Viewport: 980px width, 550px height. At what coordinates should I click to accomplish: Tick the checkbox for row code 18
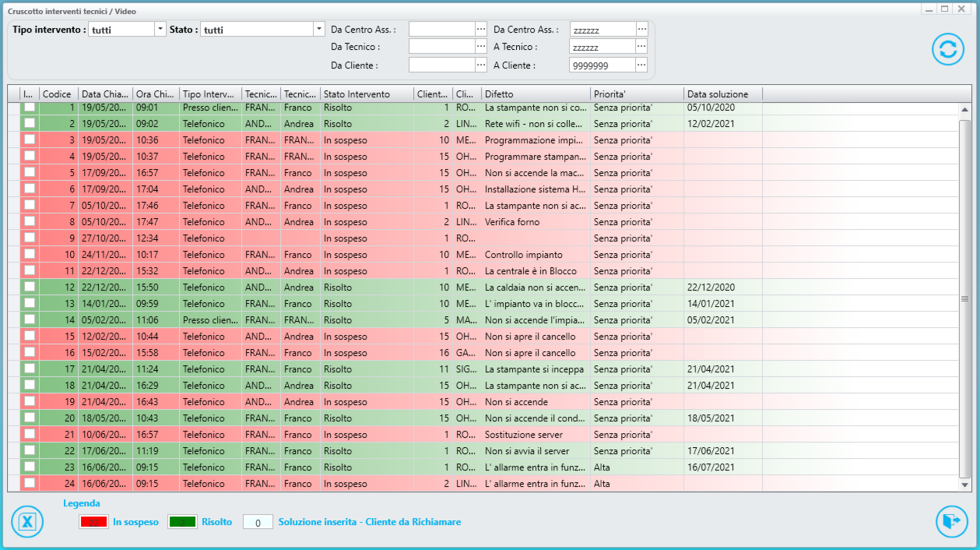pyautogui.click(x=30, y=385)
